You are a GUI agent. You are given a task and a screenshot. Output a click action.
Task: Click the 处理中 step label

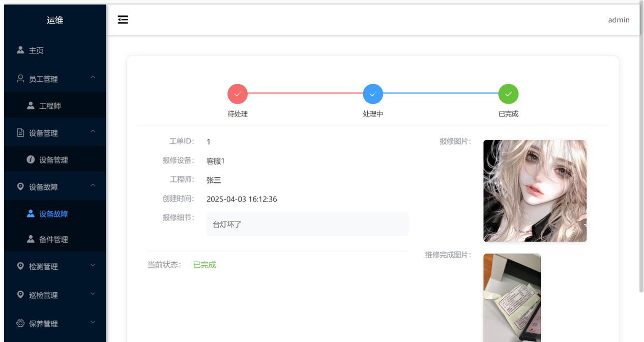coord(373,114)
